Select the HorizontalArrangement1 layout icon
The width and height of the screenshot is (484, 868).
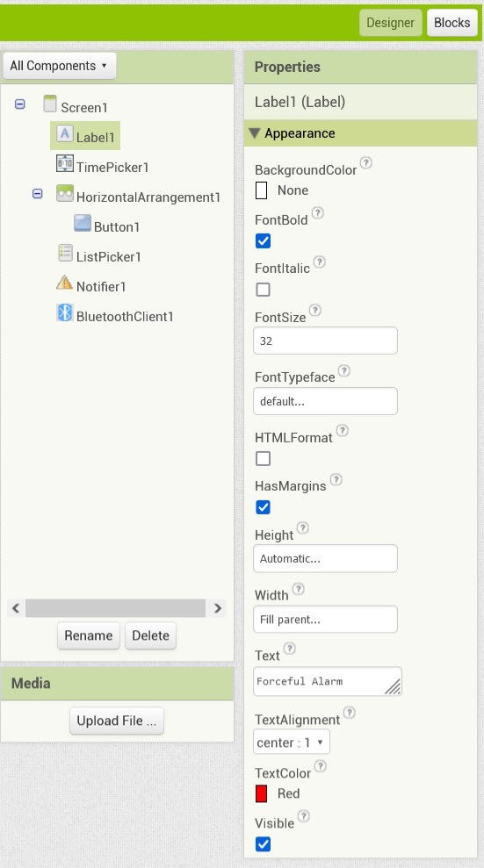(65, 193)
